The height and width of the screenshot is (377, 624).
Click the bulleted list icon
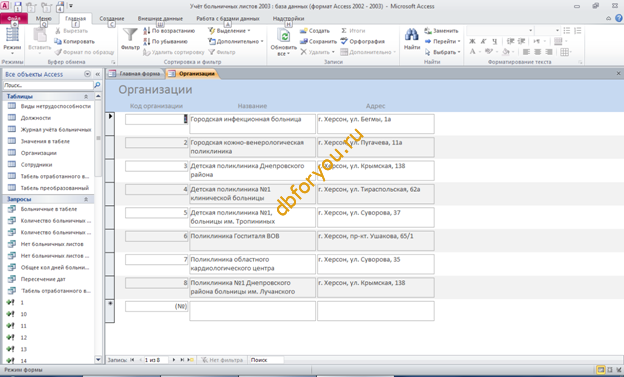(567, 31)
